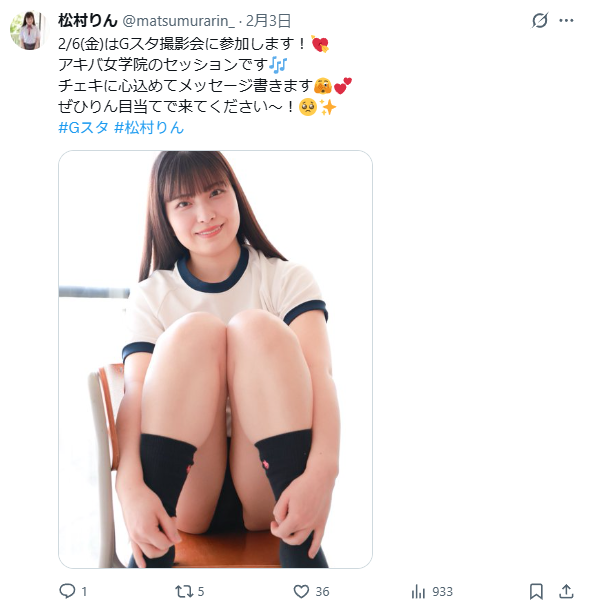Open the attached photo in the post
This screenshot has height=613, width=589.
pos(215,359)
